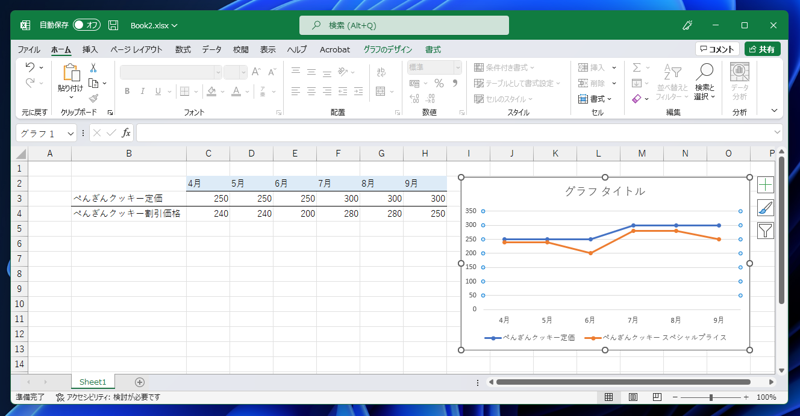Select column header B

tap(129, 154)
